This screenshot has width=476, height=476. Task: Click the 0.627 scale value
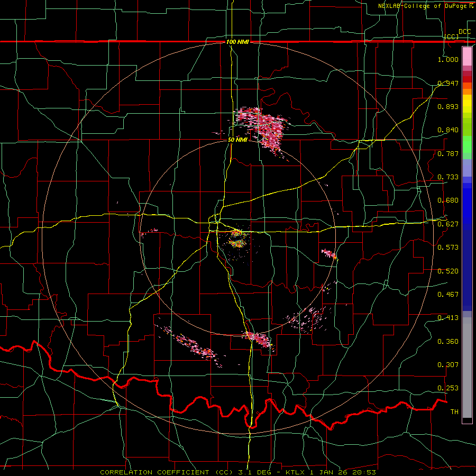coord(448,224)
